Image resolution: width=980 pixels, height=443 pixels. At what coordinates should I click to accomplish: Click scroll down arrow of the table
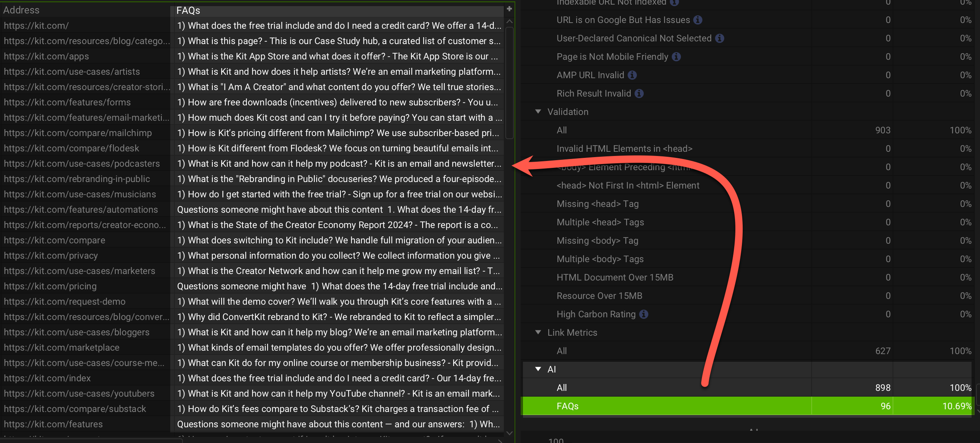point(509,433)
